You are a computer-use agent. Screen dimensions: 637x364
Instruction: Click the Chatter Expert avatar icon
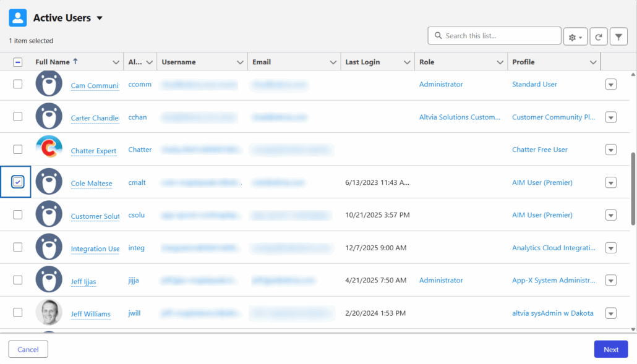[49, 149]
